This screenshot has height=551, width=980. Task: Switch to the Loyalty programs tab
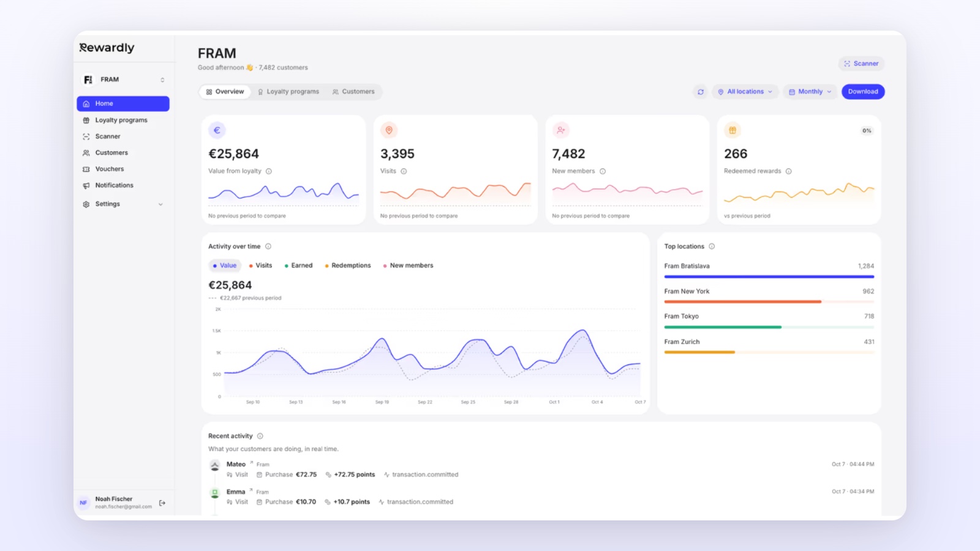coord(288,92)
